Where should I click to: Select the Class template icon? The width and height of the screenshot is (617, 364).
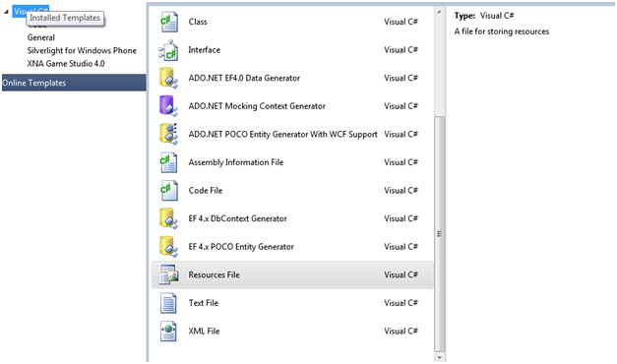pyautogui.click(x=169, y=22)
